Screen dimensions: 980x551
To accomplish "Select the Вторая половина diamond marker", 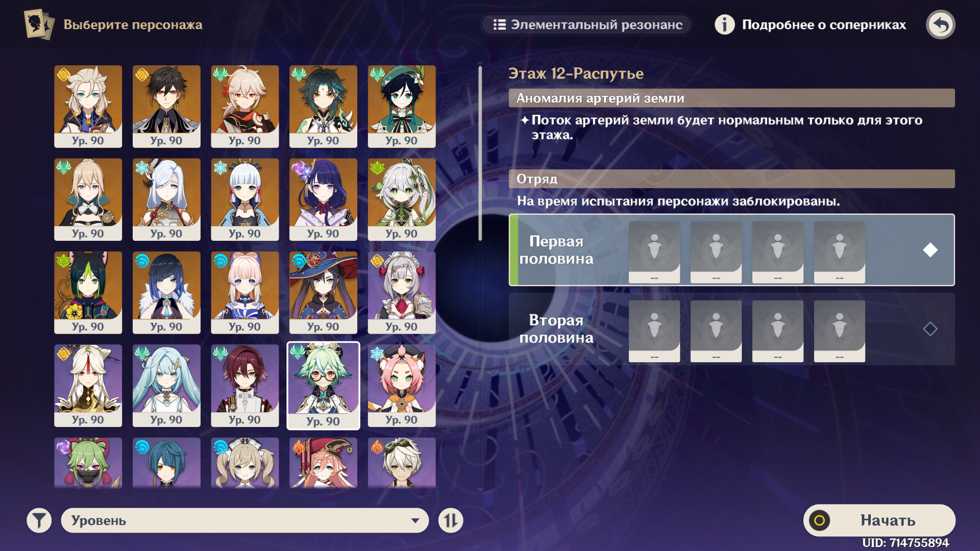I will click(930, 329).
